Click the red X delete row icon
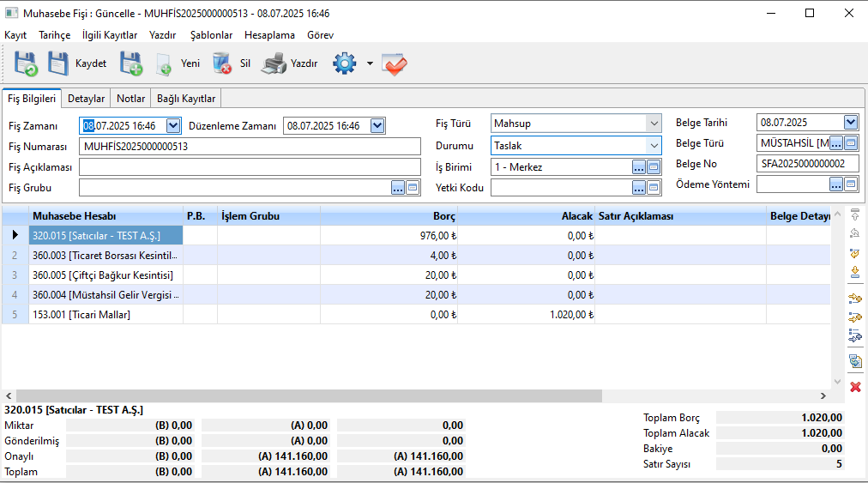The width and height of the screenshot is (868, 483). tap(855, 387)
